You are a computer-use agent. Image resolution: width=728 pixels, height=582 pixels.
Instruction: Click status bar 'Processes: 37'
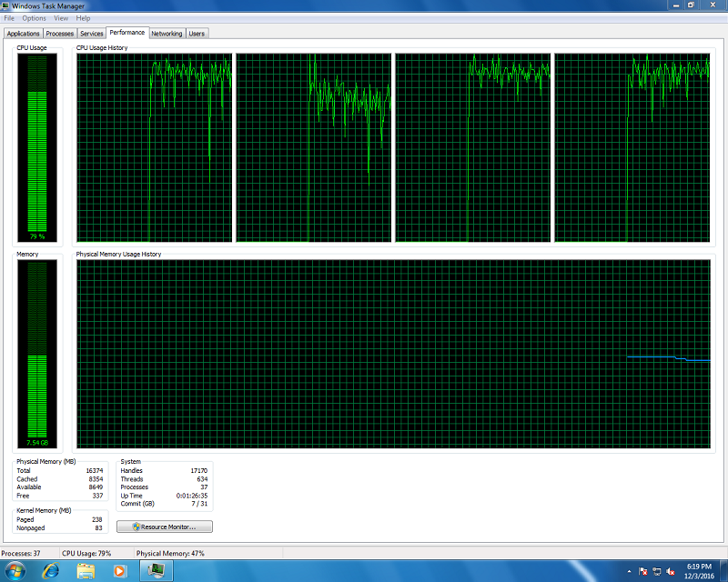click(x=21, y=553)
